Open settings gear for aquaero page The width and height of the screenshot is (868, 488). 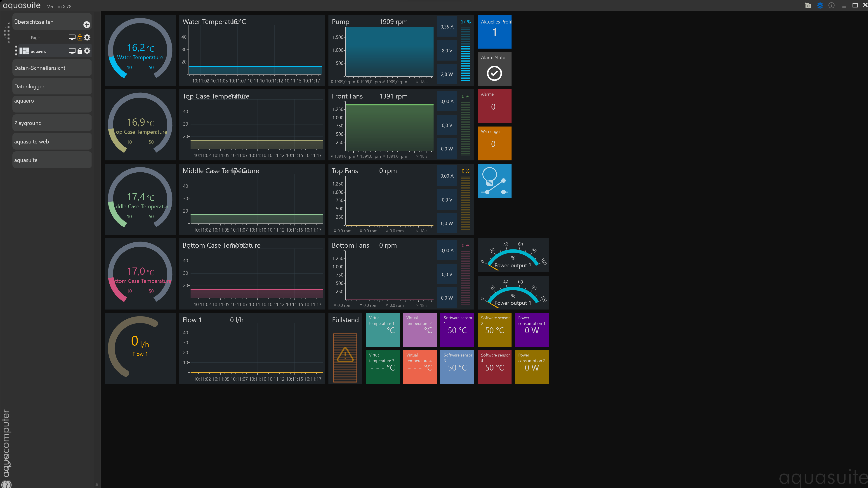87,51
